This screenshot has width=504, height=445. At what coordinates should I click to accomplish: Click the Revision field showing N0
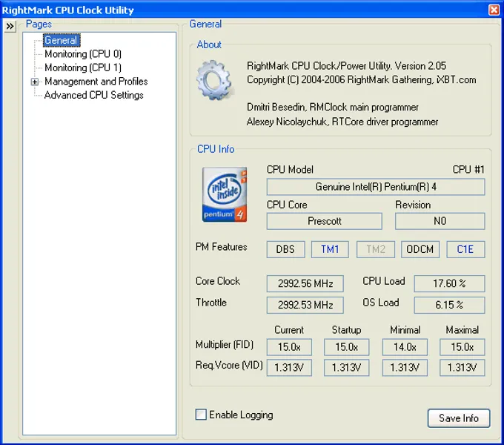440,221
